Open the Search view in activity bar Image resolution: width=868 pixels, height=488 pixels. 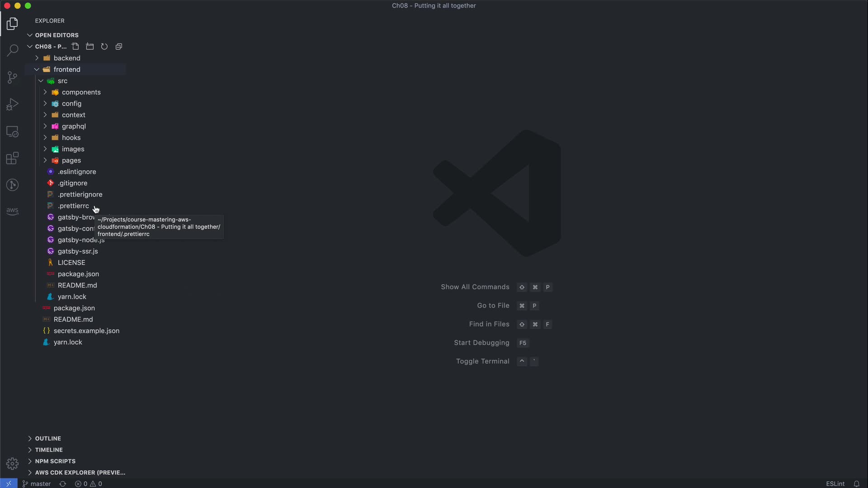tap(12, 50)
